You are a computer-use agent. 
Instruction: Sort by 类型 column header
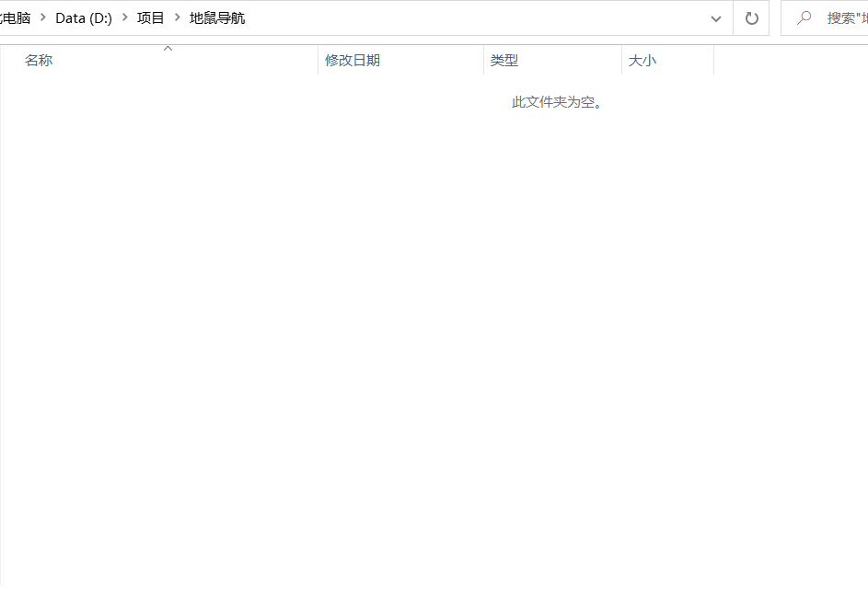[553, 61]
